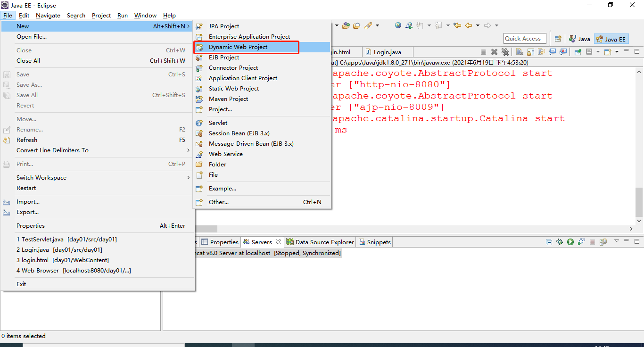Select Servlet in the New submenu

pos(262,123)
